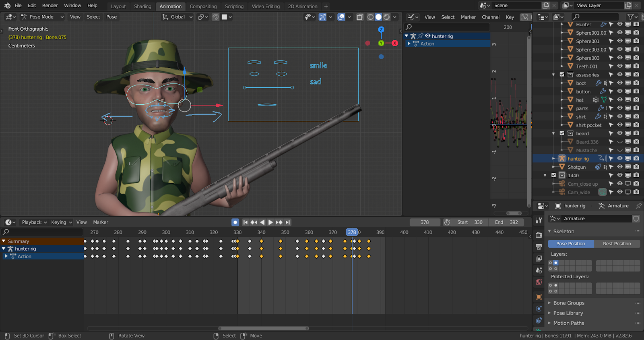Uncheck the beard collection checkbox
Screen dimensions: 644x340
(562, 133)
